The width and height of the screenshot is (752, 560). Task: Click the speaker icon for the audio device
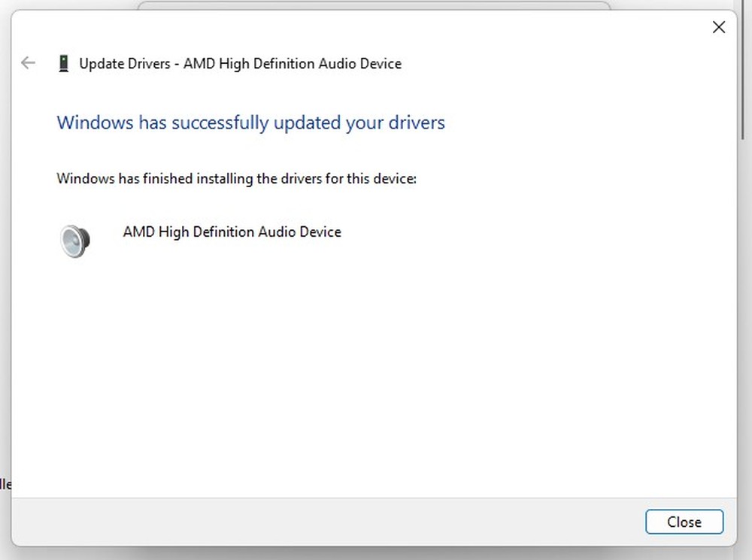tap(75, 241)
